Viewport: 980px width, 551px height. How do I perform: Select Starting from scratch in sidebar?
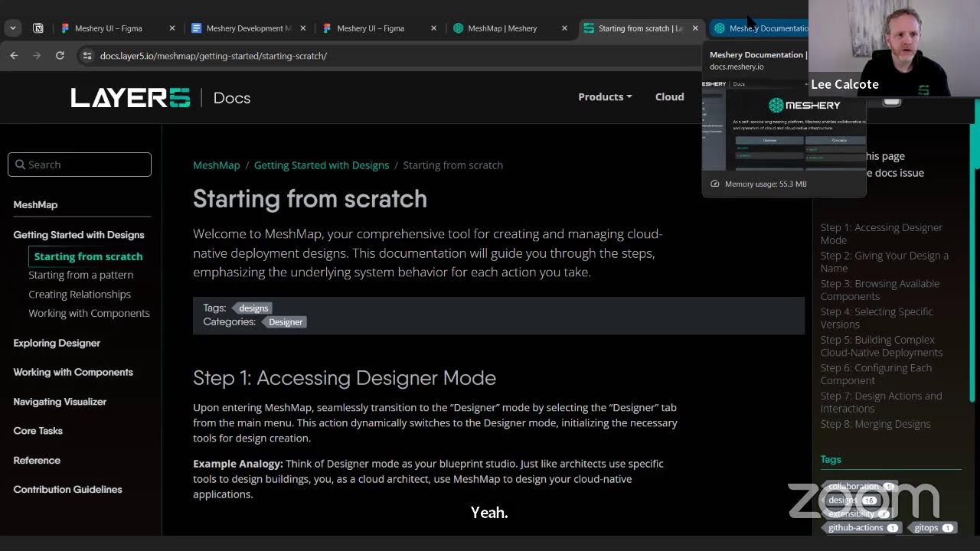[x=88, y=256]
